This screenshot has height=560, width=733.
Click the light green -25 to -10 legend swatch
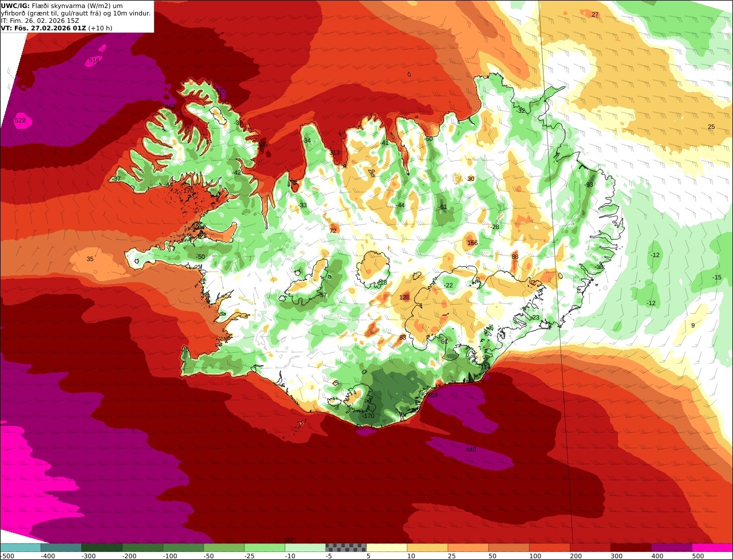265,547
